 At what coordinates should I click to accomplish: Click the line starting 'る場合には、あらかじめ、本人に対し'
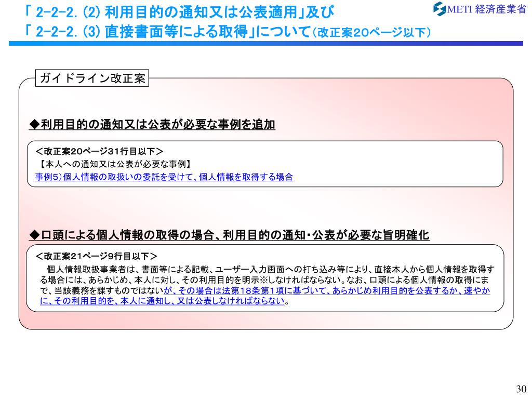(264, 280)
